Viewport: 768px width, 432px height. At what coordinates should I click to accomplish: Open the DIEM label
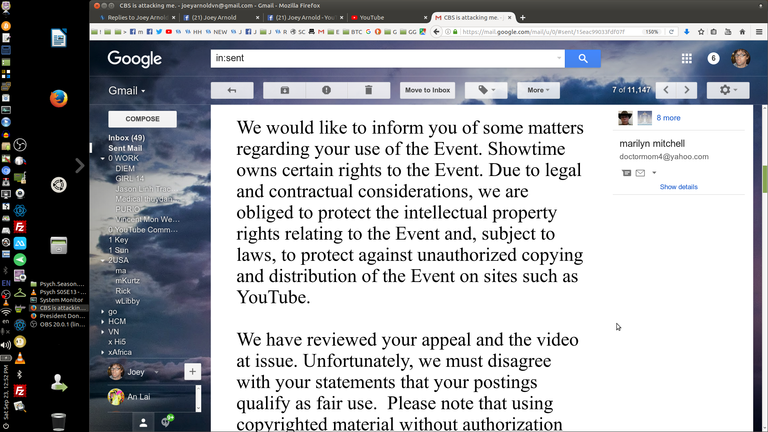(x=125, y=168)
